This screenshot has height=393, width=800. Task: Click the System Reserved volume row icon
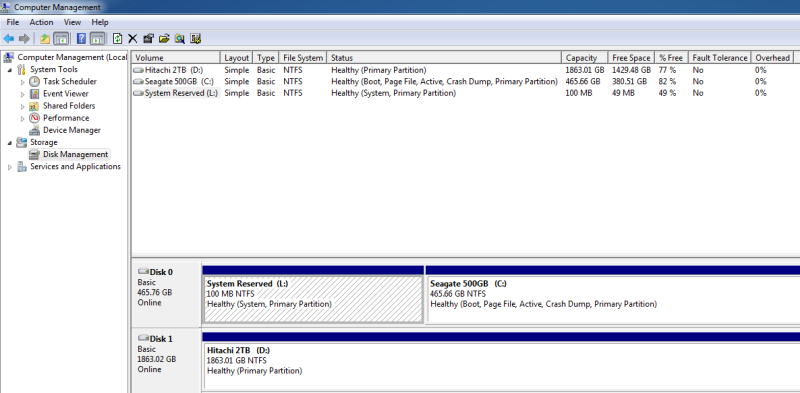tap(138, 93)
